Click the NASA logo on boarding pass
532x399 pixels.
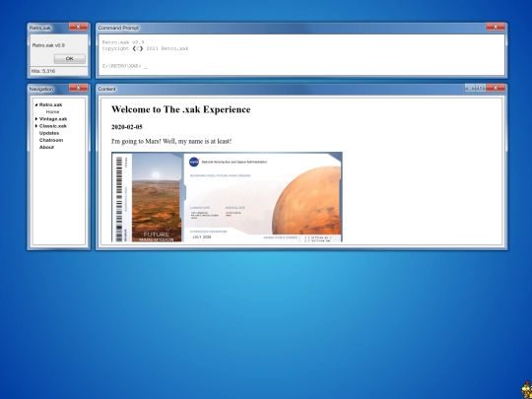click(x=194, y=162)
